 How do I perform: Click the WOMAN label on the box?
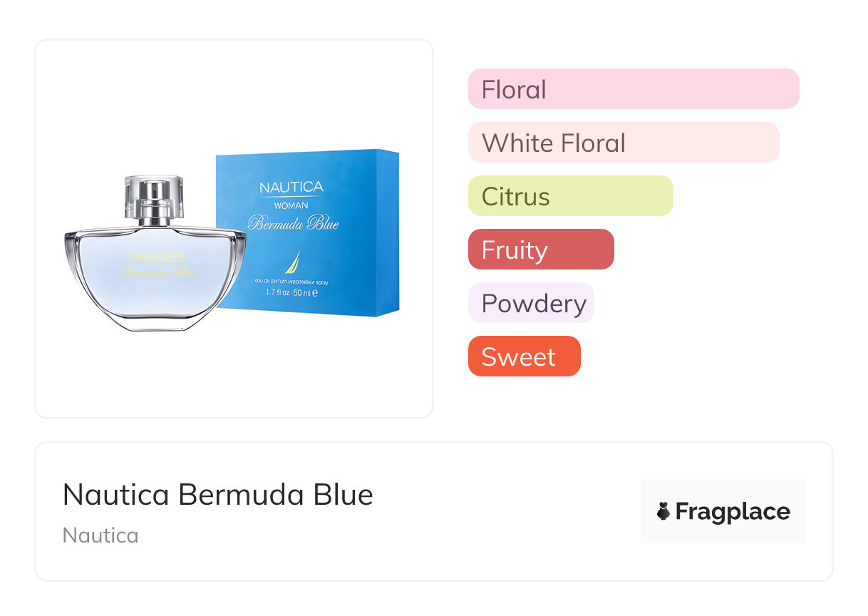(291, 205)
